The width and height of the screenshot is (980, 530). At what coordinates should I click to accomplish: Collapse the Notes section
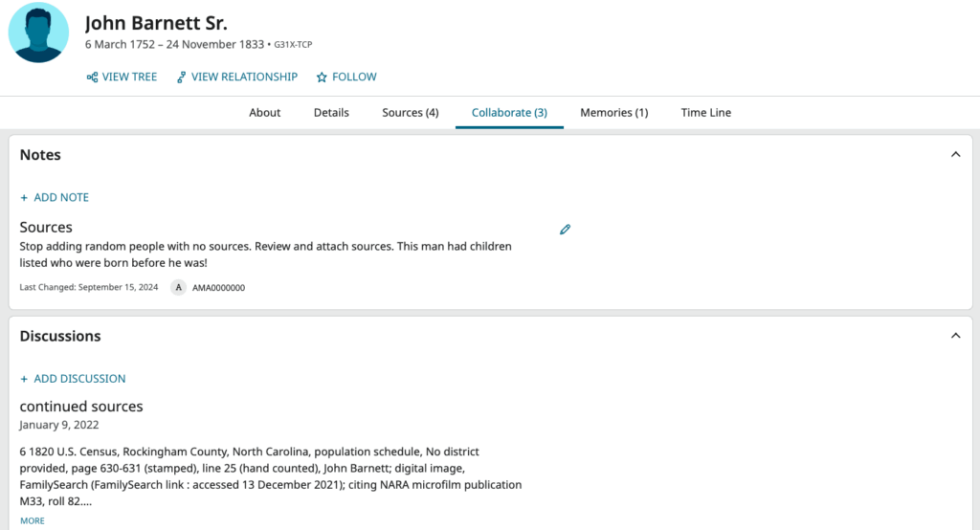[x=955, y=154]
